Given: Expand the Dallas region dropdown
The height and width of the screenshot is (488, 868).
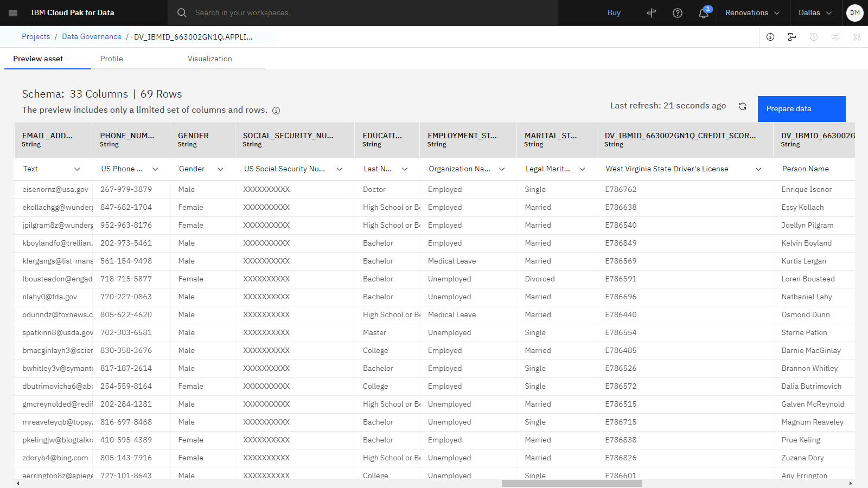Looking at the screenshot, I should point(815,12).
